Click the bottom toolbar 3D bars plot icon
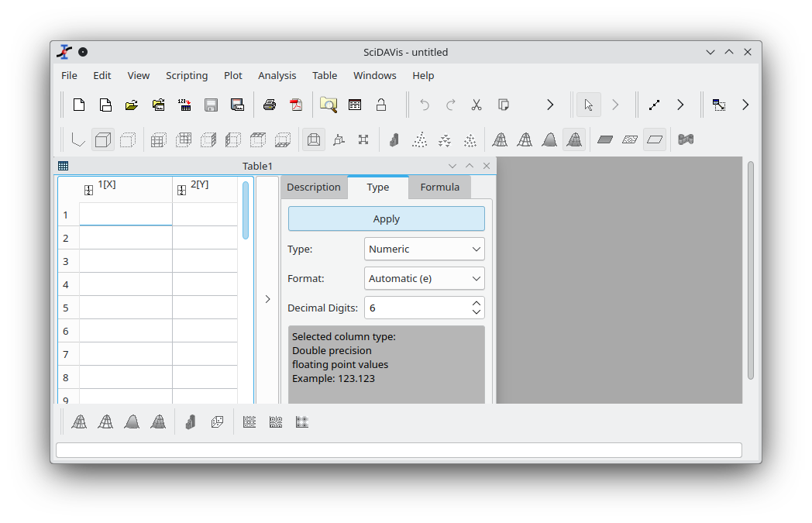This screenshot has height=523, width=812. pos(191,422)
